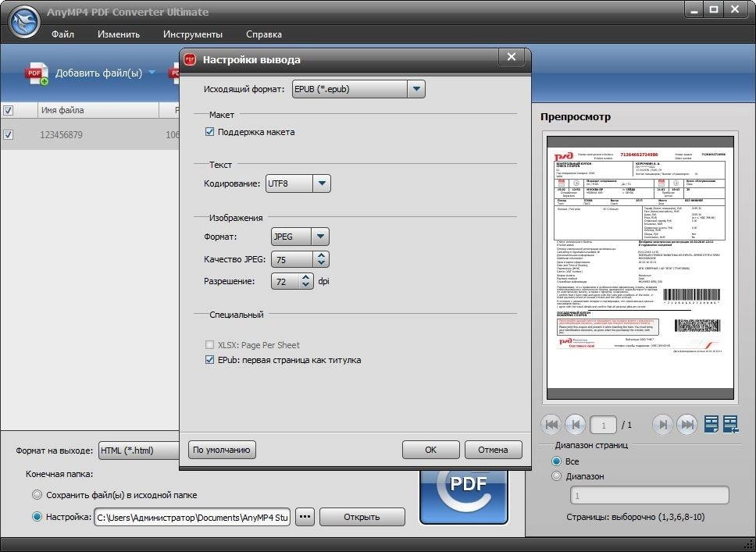
Task: Go to last page in preview
Action: point(687,425)
